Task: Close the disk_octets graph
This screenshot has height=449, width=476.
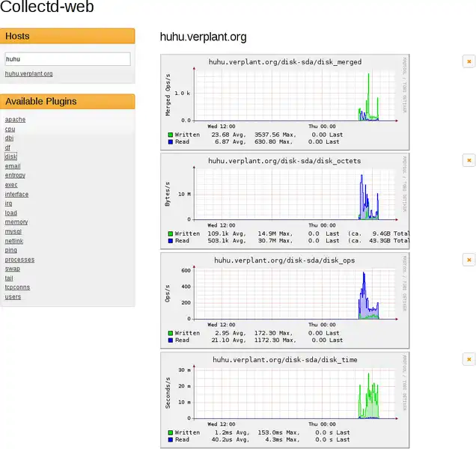Action: 469,160
